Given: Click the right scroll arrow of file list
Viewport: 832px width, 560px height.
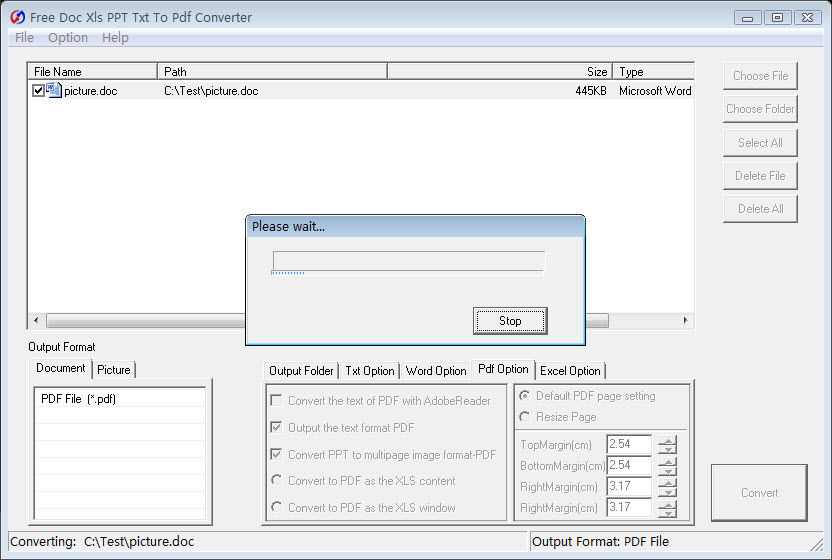Looking at the screenshot, I should (x=685, y=320).
